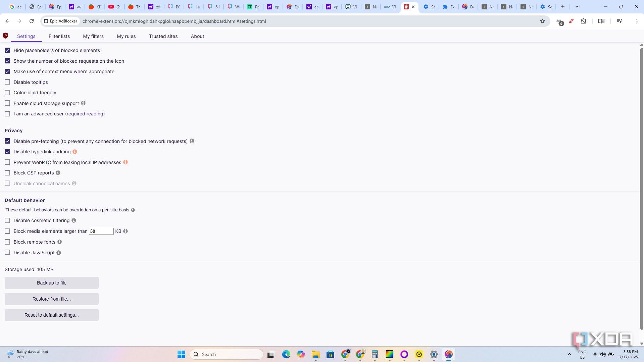Click the info icon beside Block CSP reports
Viewport: 644px width, 362px height.
58,173
